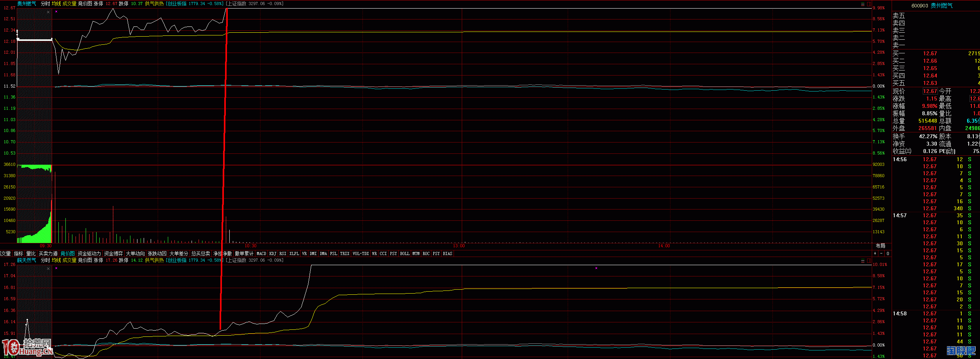980x359 pixels.
Task: Click the 贵州燃气 stock name in top chart header
Action: (26, 4)
